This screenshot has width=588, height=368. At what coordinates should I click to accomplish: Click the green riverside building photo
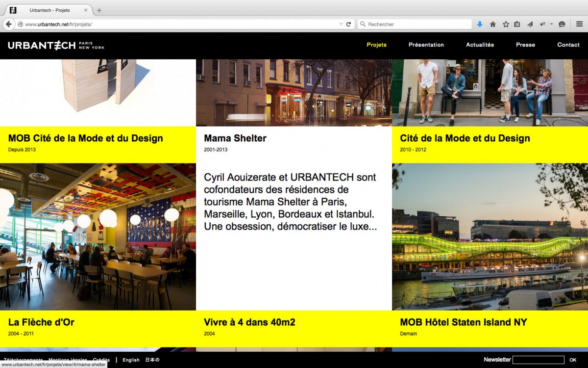click(490, 237)
